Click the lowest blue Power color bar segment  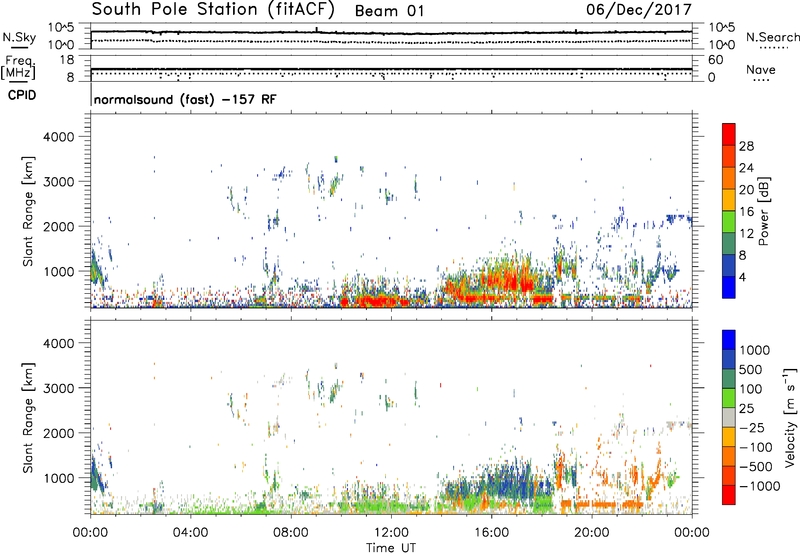coord(729,287)
